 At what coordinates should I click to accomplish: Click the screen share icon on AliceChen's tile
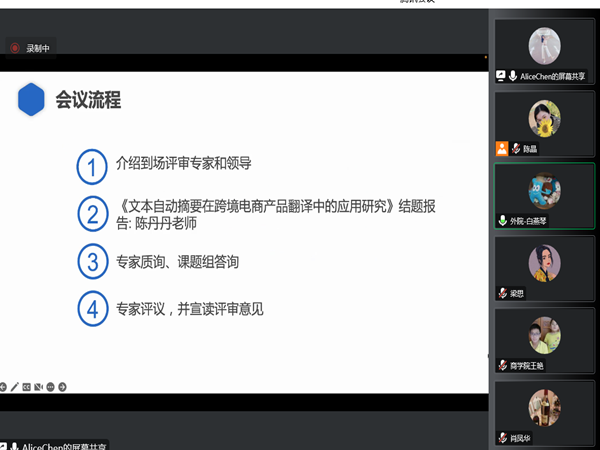501,76
